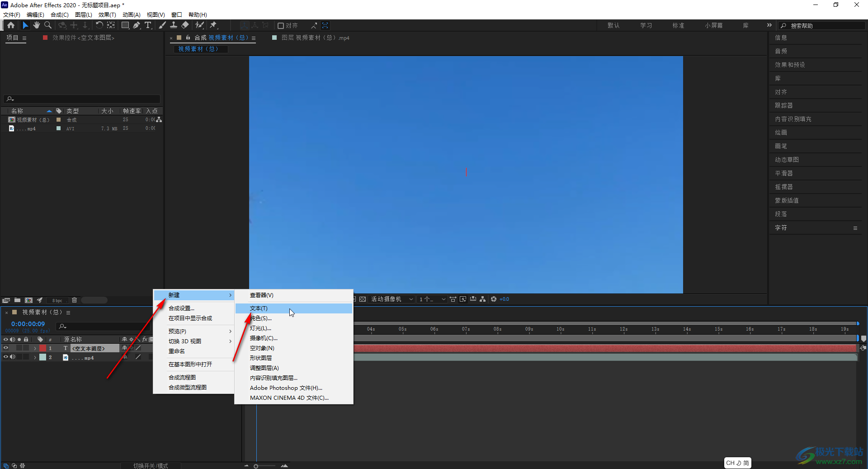Click the Project panel search field
This screenshot has width=868, height=469.
82,99
